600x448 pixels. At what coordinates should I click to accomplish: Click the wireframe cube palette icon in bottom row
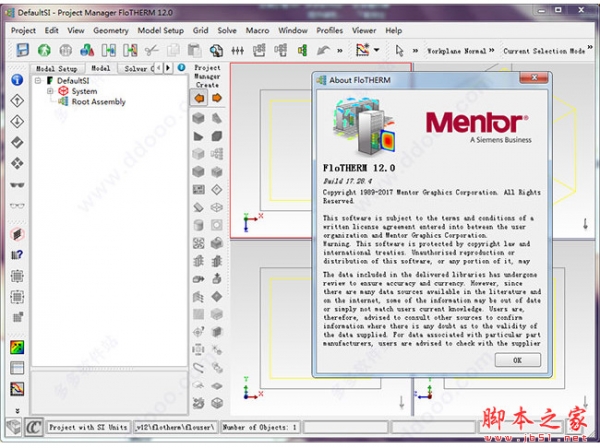pyautogui.click(x=217, y=403)
